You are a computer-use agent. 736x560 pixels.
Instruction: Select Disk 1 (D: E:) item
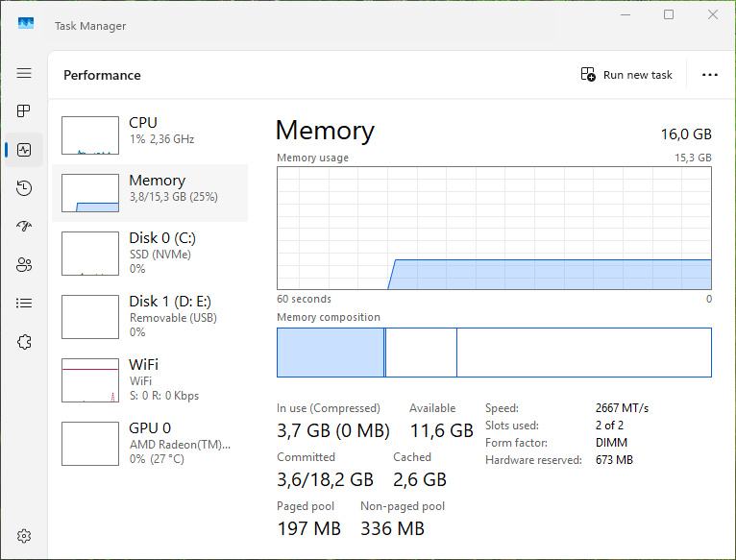point(150,317)
